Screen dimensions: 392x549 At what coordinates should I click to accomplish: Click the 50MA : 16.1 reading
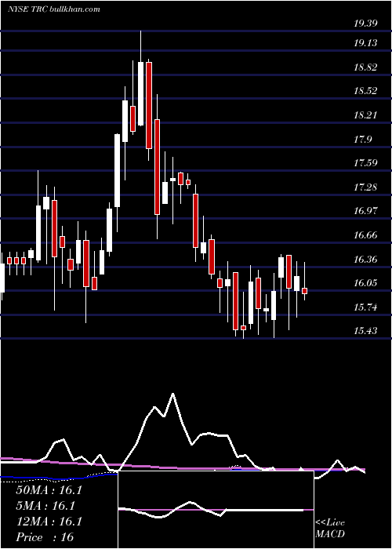point(49,490)
